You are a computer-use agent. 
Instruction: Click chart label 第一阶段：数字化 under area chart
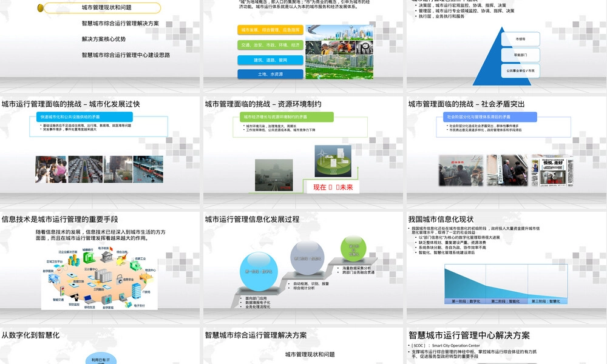[466, 301]
